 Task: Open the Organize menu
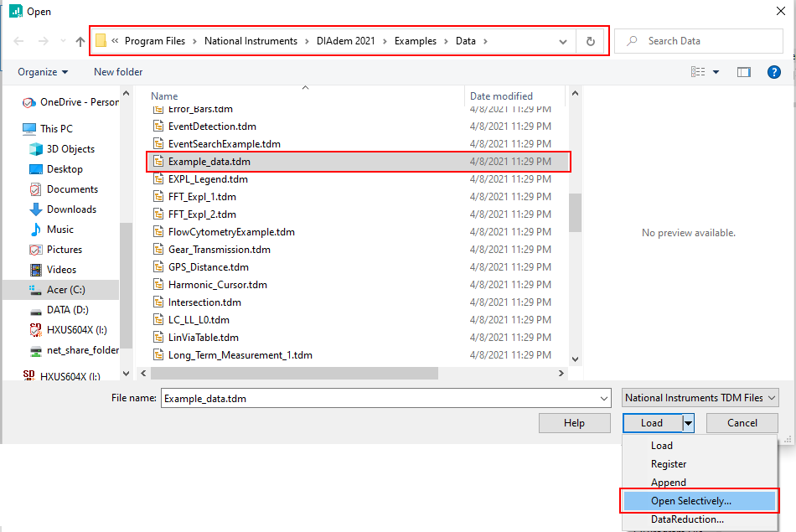point(43,72)
